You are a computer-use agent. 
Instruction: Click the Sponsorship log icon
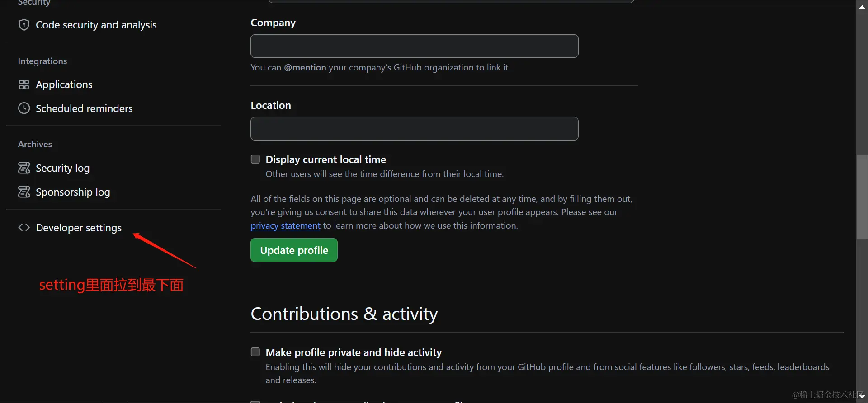pyautogui.click(x=24, y=192)
